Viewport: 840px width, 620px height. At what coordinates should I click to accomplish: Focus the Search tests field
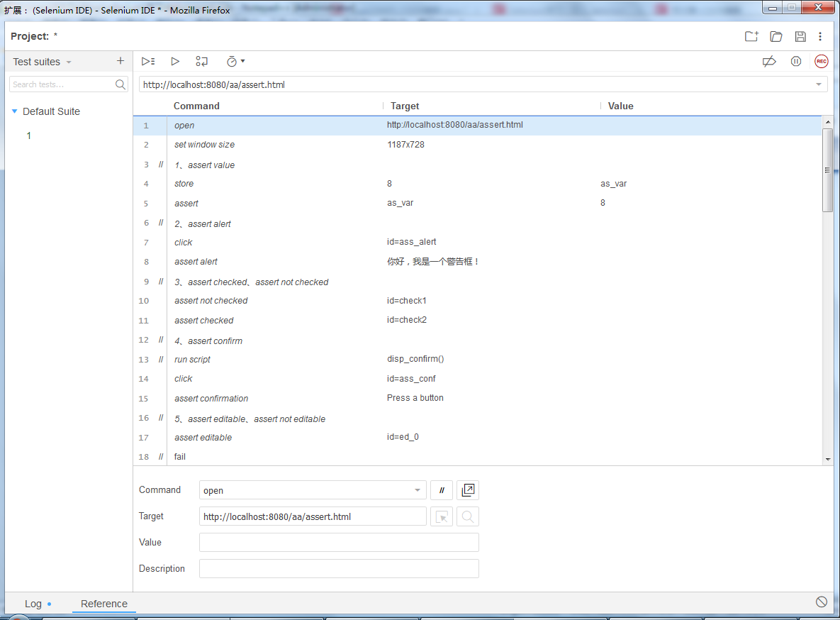[62, 84]
